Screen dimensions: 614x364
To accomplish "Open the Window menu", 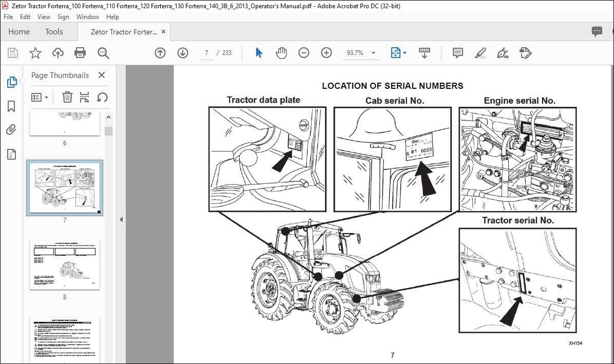I will (88, 17).
